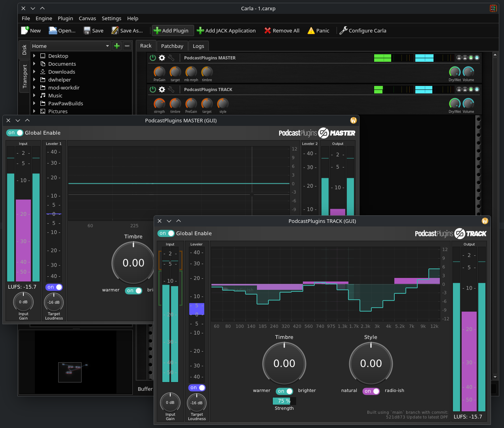
Task: Click Remove All in toolbar
Action: [281, 30]
